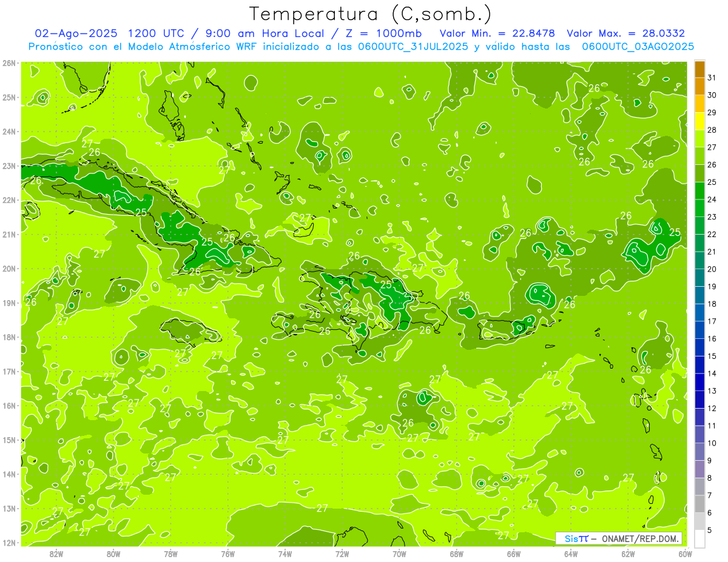Click the 74W longitude axis label
The height and width of the screenshot is (562, 728).
[x=285, y=554]
